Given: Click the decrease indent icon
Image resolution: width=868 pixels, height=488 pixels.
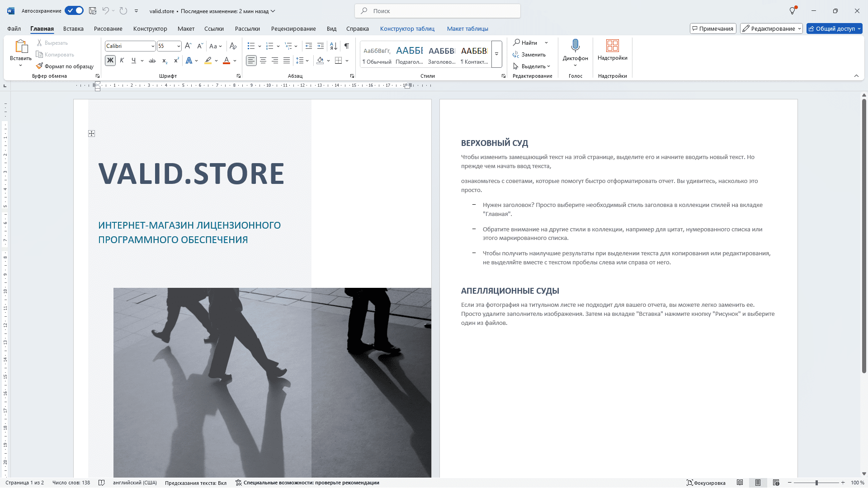Looking at the screenshot, I should click(309, 46).
